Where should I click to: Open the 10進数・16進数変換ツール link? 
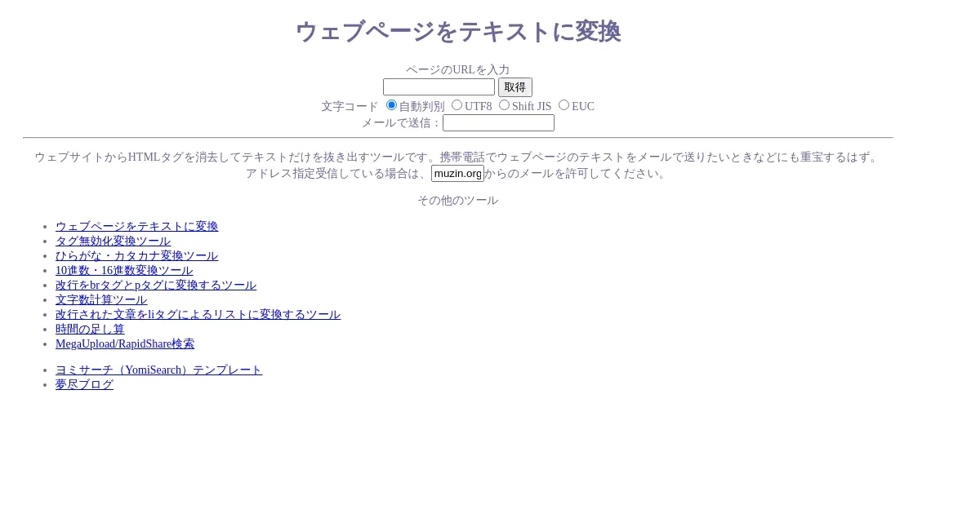124,271
